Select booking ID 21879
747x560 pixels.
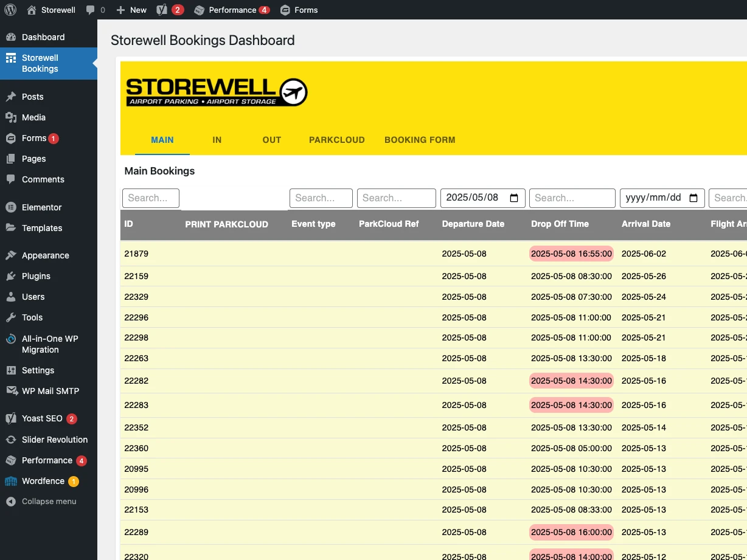click(x=136, y=254)
